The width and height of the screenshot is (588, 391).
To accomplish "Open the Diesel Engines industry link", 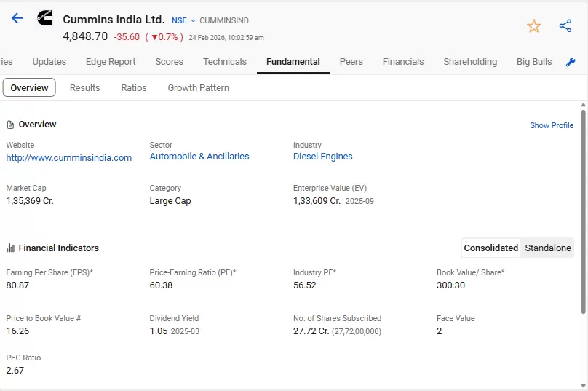I will [322, 157].
